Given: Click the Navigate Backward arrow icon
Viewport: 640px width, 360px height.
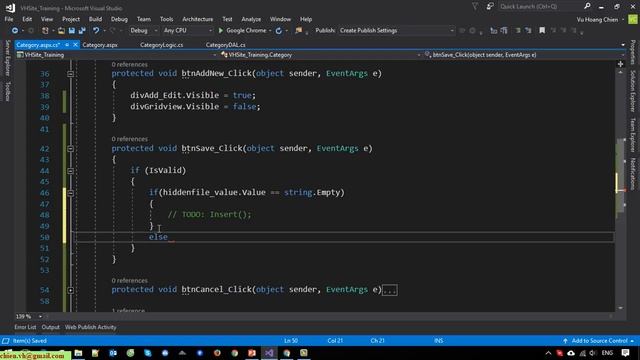Looking at the screenshot, I should click(x=15, y=31).
